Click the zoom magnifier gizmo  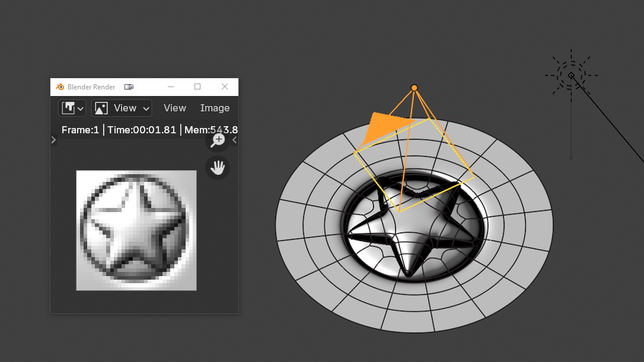pyautogui.click(x=218, y=140)
